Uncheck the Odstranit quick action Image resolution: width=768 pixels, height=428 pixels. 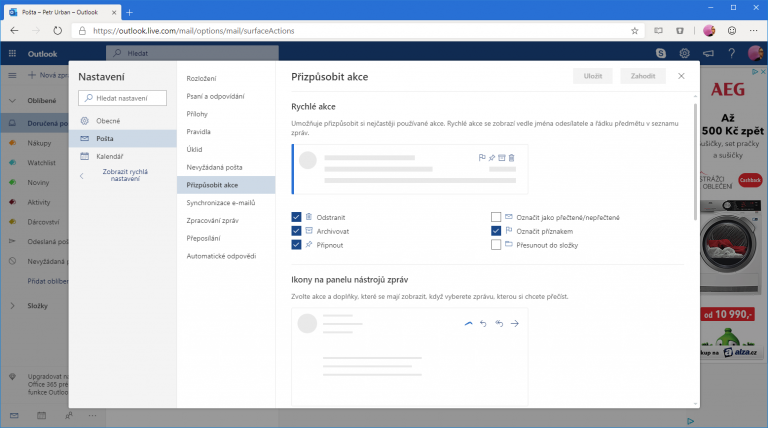(296, 217)
